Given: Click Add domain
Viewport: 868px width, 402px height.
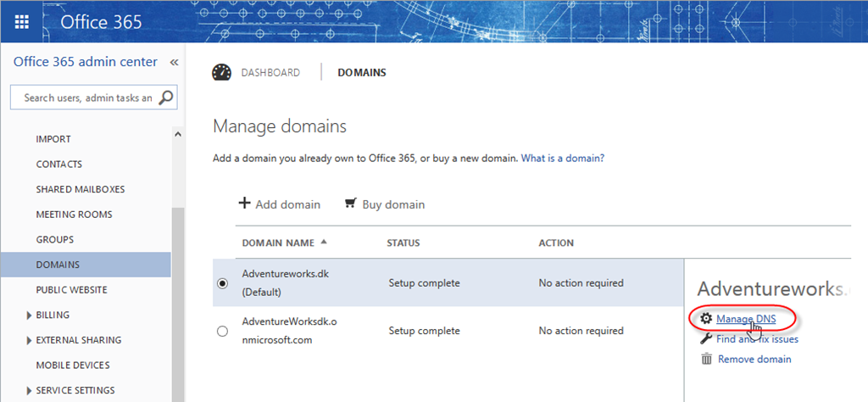Looking at the screenshot, I should [x=288, y=204].
